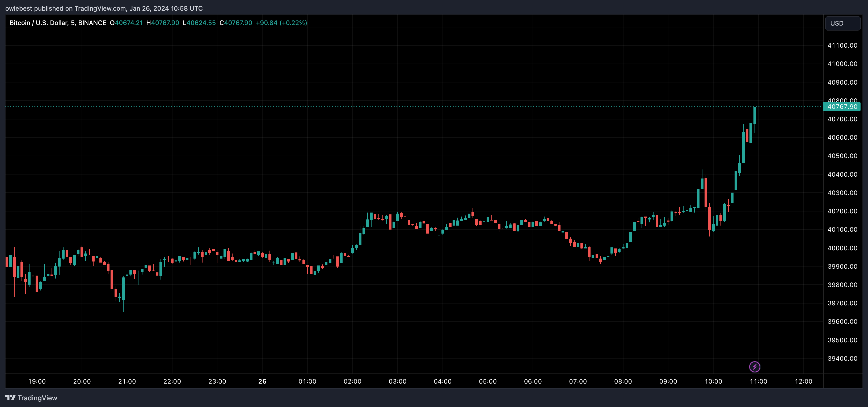
Task: Click the 09:00 time axis label
Action: click(668, 381)
